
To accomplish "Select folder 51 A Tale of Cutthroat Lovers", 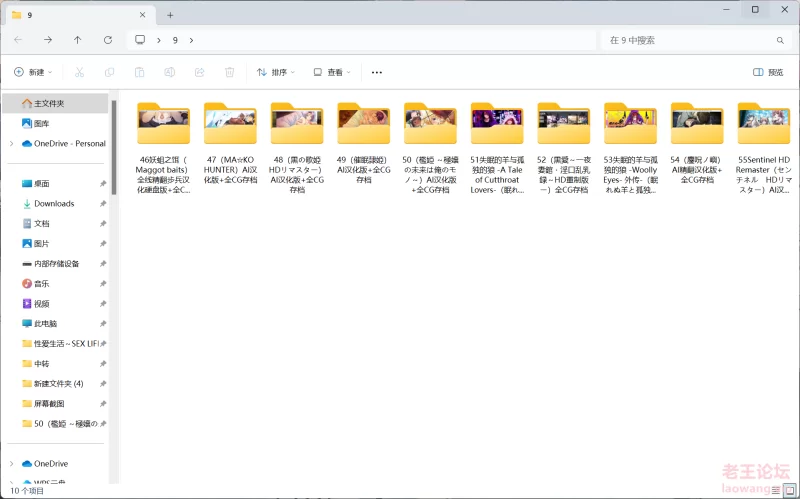I will (497, 148).
